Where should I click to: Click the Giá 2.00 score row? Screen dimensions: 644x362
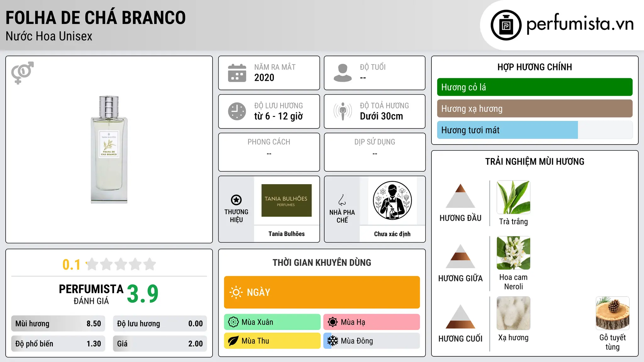point(160,343)
